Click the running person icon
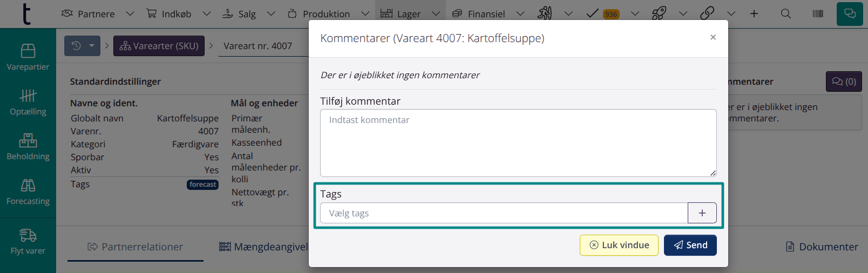Screen dimensions: 868x273 [545, 13]
